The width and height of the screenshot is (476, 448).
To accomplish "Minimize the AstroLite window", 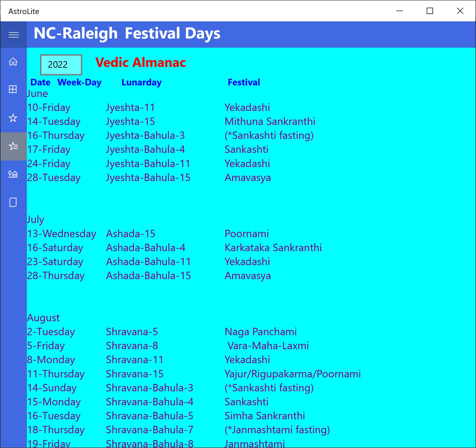I will [400, 11].
